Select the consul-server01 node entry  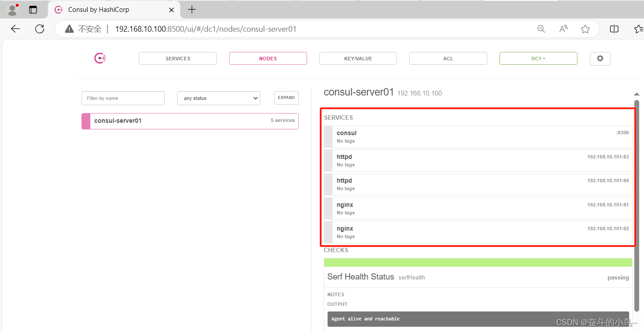(189, 121)
